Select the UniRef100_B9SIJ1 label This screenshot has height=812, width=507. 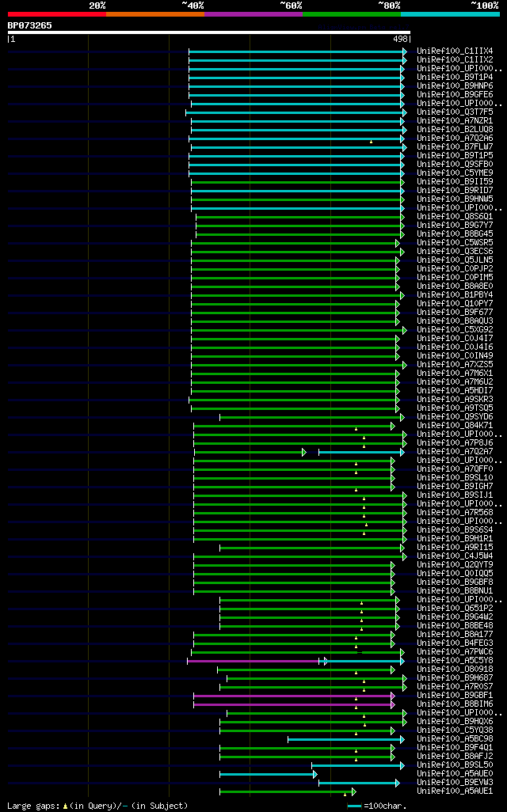(x=456, y=495)
